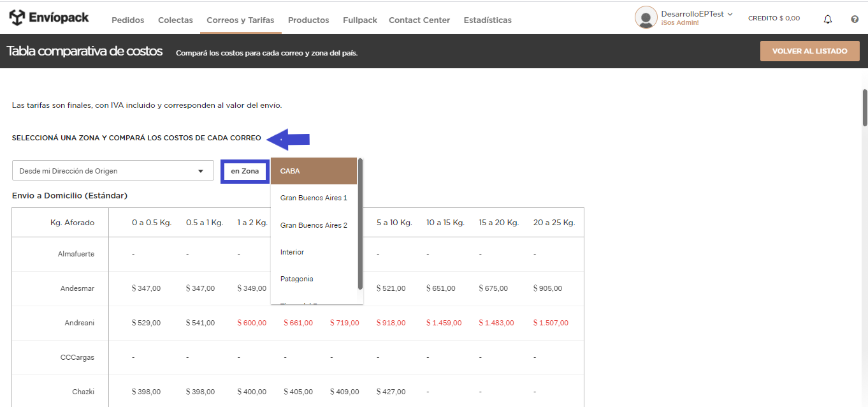Click Andreani red price $ 1.483,00
The width and height of the screenshot is (868, 407).
coord(496,323)
